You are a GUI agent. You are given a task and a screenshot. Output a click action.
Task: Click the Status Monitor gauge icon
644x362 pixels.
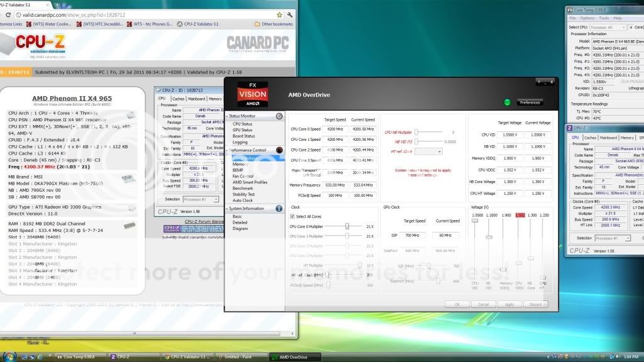pos(279,116)
